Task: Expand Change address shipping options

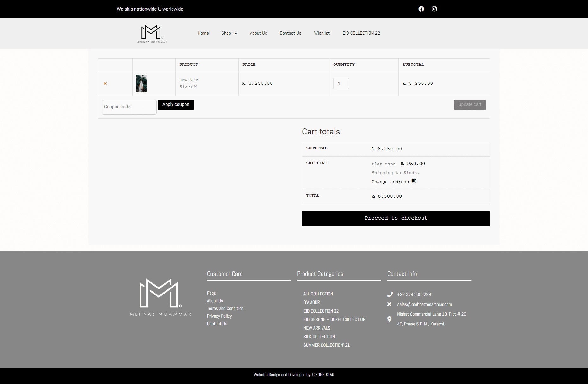Action: pos(390,182)
